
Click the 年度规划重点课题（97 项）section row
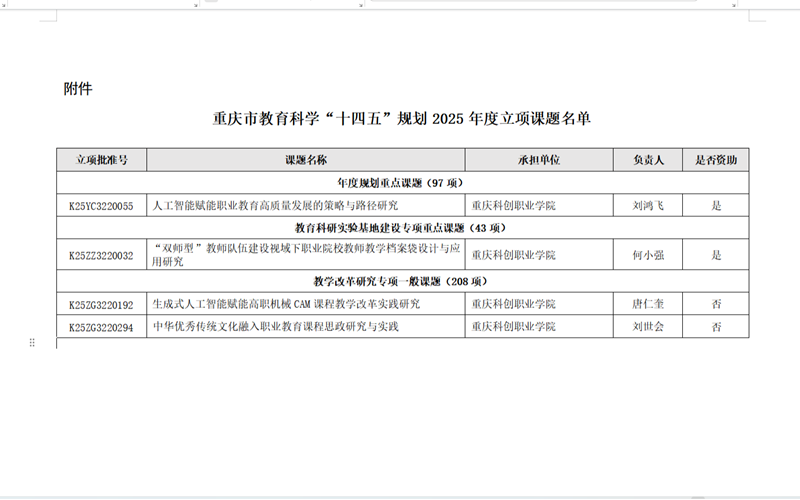[x=400, y=183]
